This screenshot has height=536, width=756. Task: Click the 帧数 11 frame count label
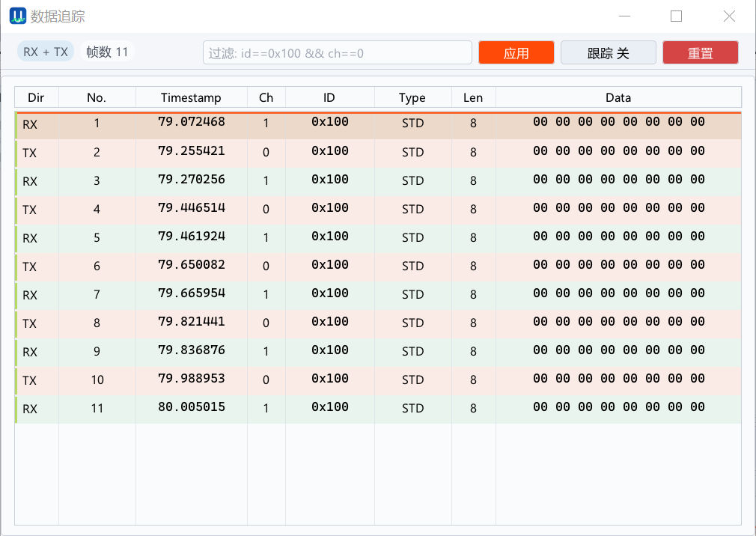point(107,52)
